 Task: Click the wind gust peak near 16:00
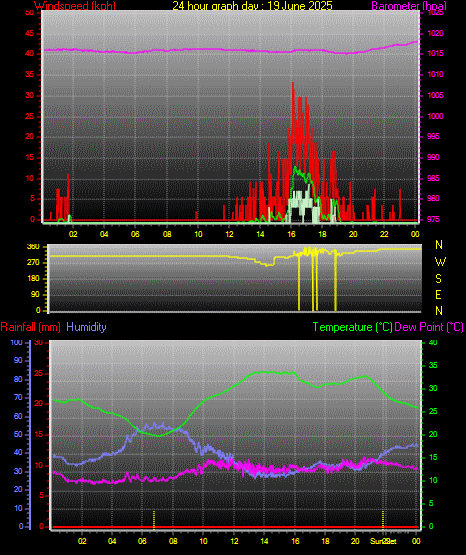293,84
